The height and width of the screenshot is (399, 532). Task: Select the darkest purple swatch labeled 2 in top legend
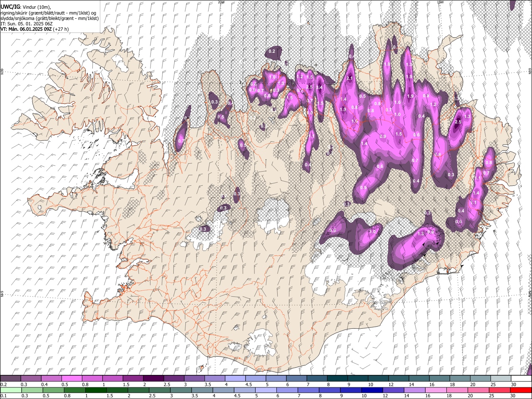[x=153, y=379]
